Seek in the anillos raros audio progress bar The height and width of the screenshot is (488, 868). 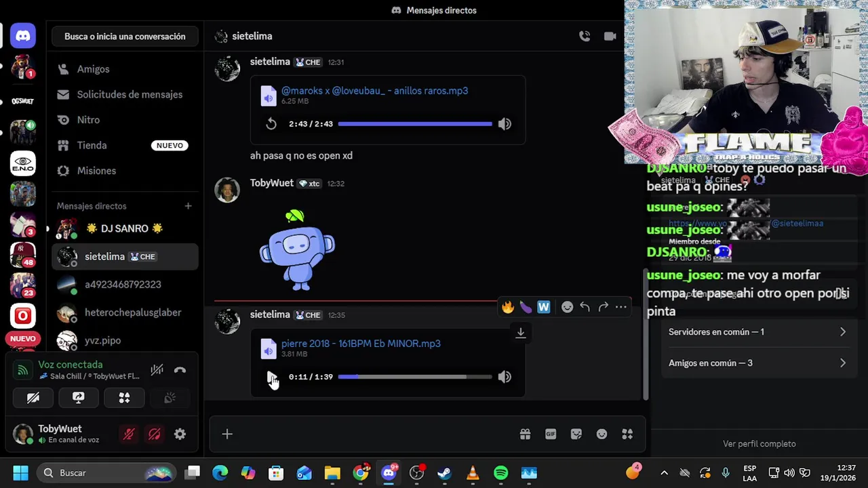point(415,124)
